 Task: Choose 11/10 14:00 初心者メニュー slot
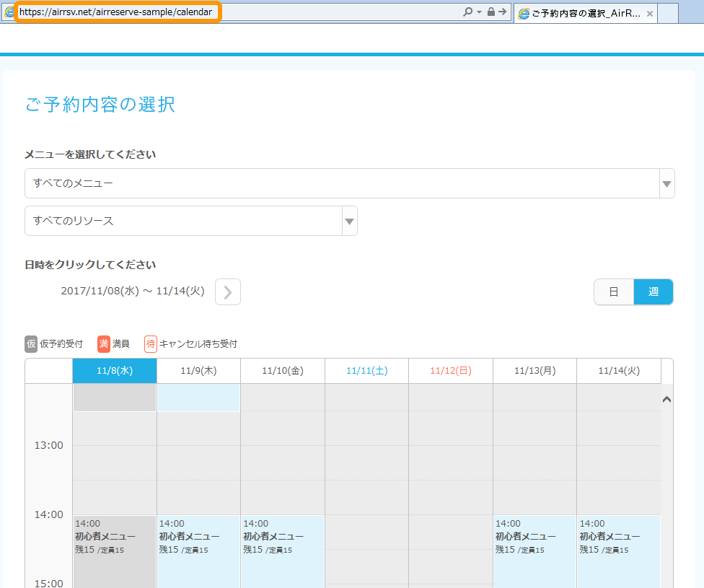pyautogui.click(x=283, y=552)
